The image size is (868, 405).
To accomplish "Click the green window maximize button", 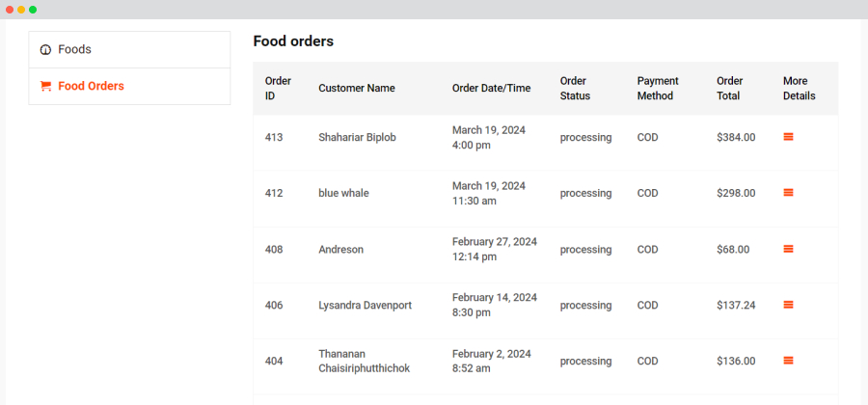I will pos(33,10).
